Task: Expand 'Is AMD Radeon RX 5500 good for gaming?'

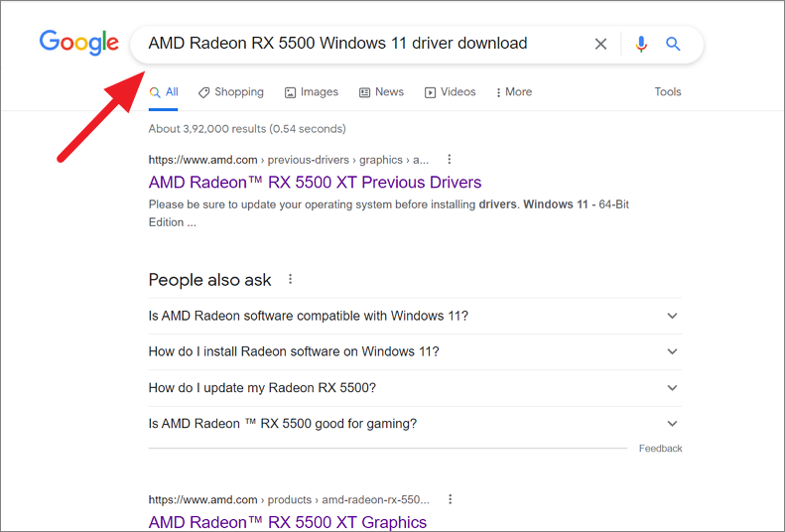Action: tap(415, 424)
